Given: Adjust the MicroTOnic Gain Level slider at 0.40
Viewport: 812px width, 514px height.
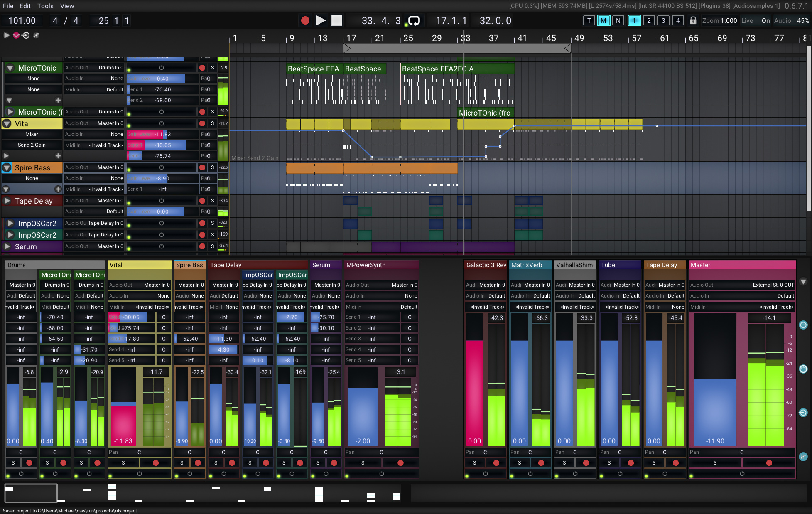Looking at the screenshot, I should click(x=162, y=79).
